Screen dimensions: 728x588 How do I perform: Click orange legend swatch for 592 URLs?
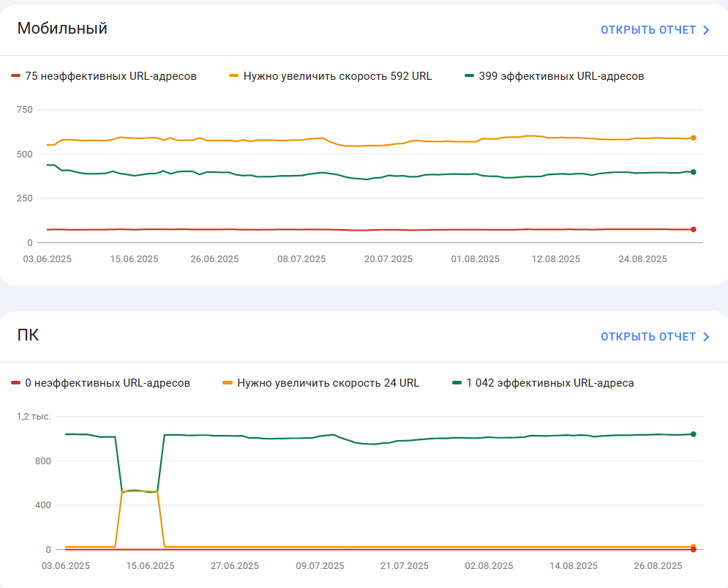click(x=234, y=75)
